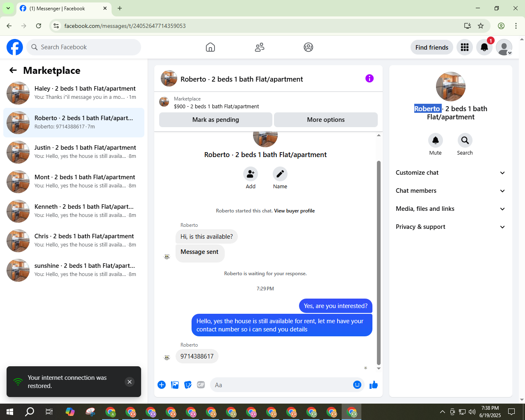View site information icon in address bar
The height and width of the screenshot is (420, 525).
coord(56,26)
